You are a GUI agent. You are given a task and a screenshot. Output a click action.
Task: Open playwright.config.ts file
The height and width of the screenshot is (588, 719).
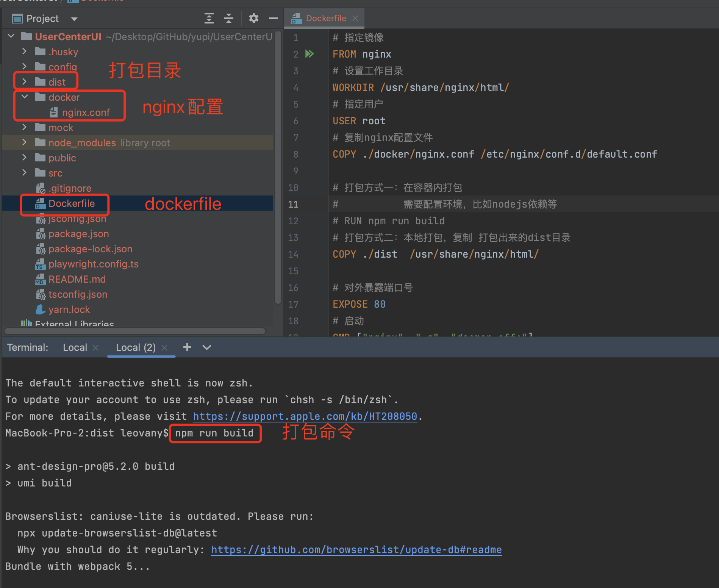point(93,264)
